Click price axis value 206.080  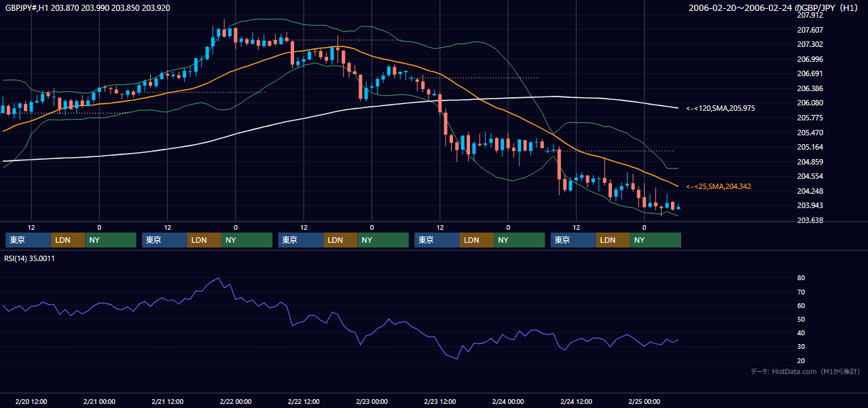[x=810, y=103]
